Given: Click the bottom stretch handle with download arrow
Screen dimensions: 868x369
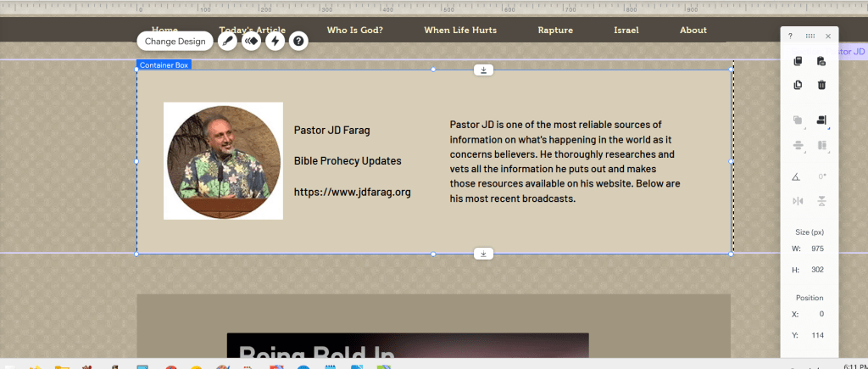Looking at the screenshot, I should pos(483,254).
